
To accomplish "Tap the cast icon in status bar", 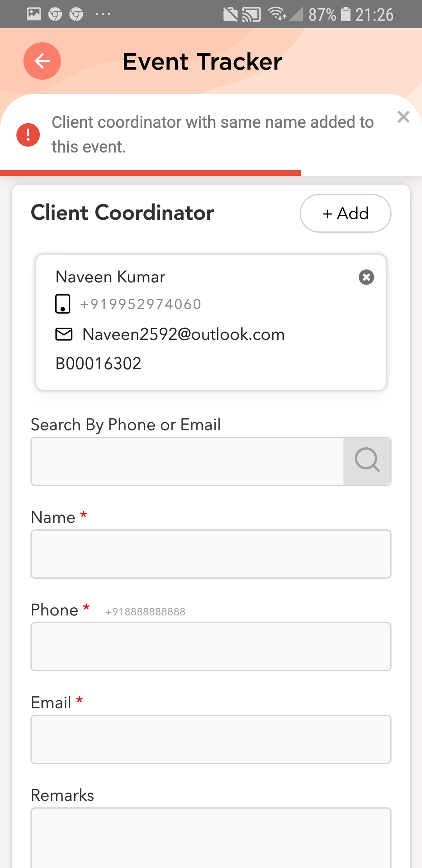I will [251, 15].
